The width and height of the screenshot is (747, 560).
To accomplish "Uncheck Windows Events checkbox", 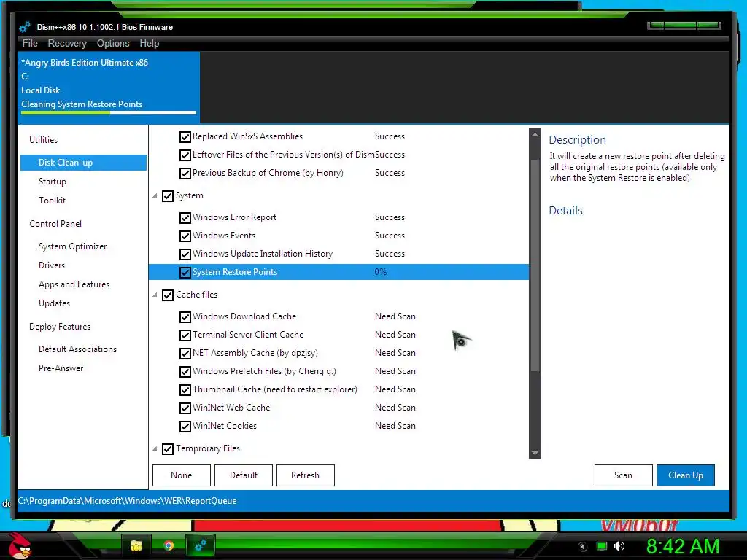I will 185,236.
